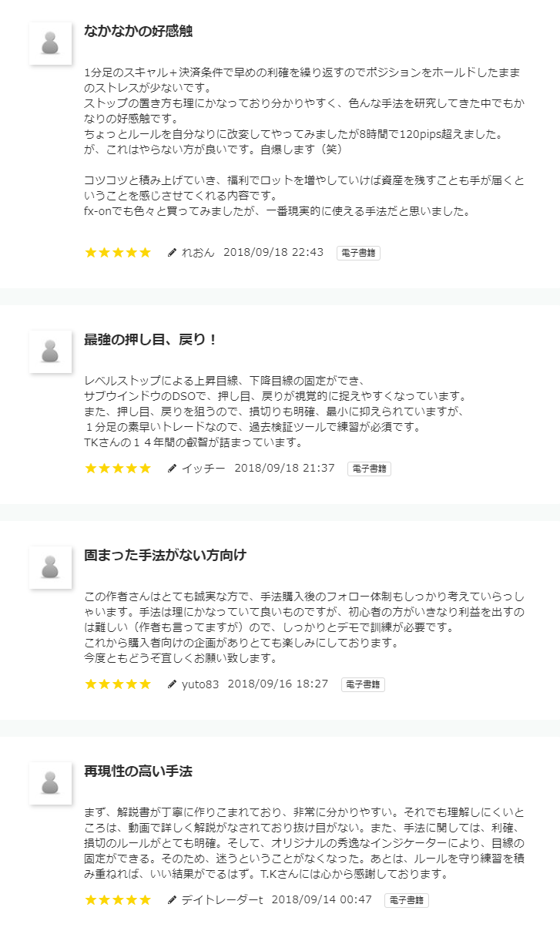Click pencil icon next to れおん
Image resolution: width=560 pixels, height=931 pixels.
pos(172,253)
